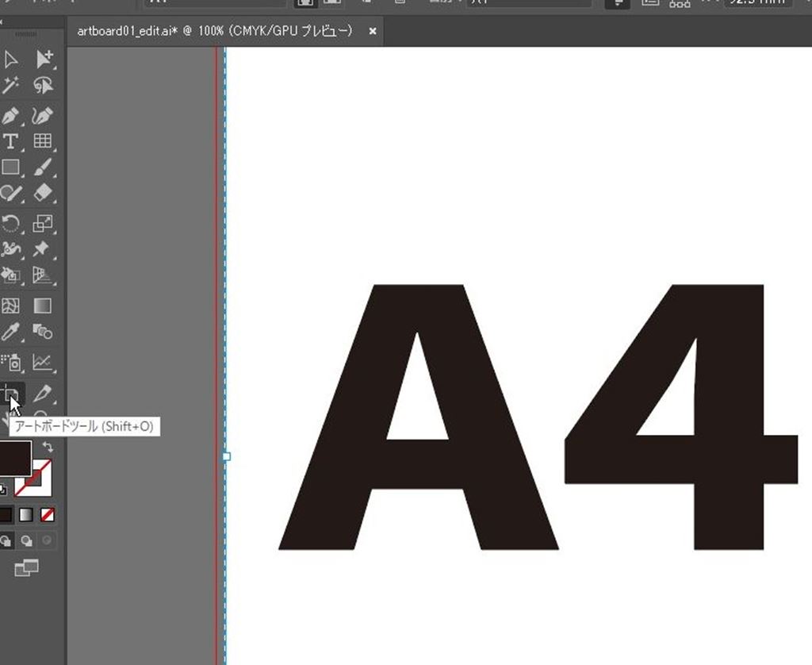Viewport: 812px width, 665px height.
Task: Select the Pen tool
Action: [10, 116]
